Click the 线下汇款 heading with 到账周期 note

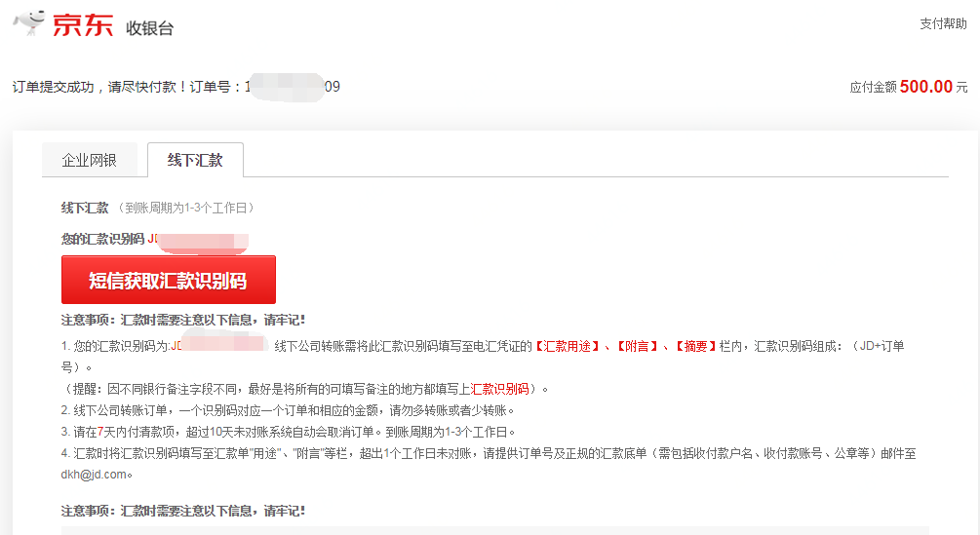(x=157, y=208)
